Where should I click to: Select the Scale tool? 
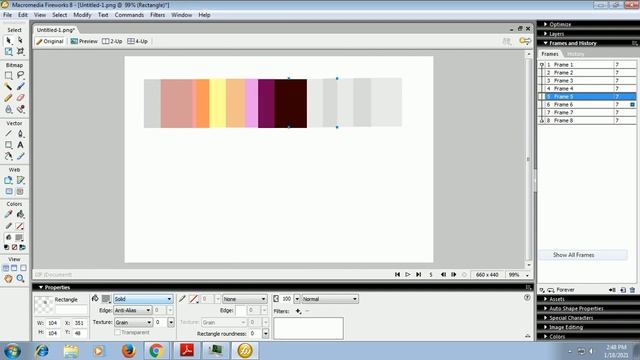click(x=9, y=51)
